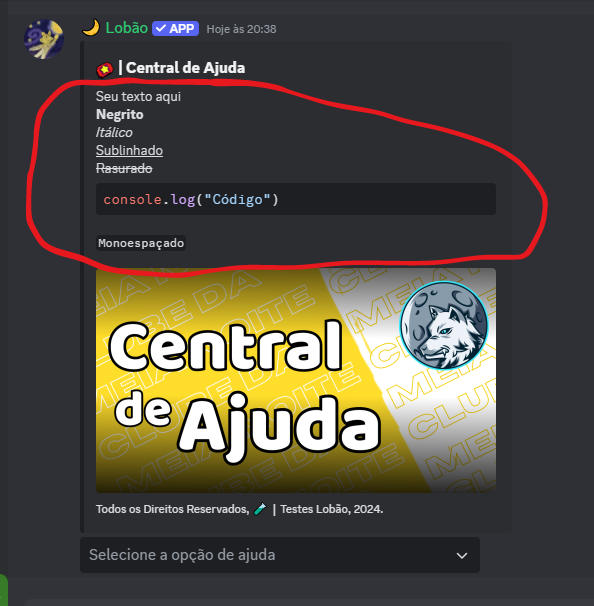Expand the help menu using the chevron arrow

(462, 555)
